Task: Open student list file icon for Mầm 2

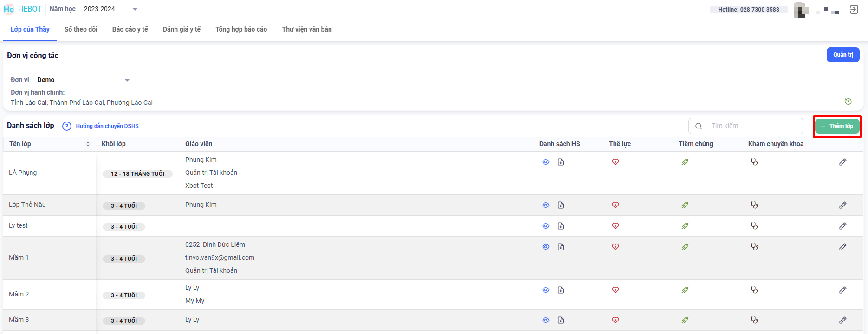Action: click(561, 290)
